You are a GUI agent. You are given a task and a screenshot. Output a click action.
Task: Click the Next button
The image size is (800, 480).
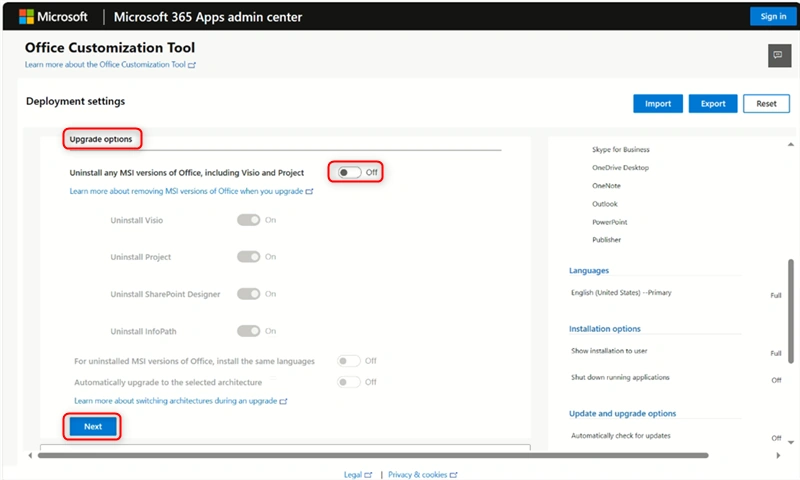(x=93, y=426)
